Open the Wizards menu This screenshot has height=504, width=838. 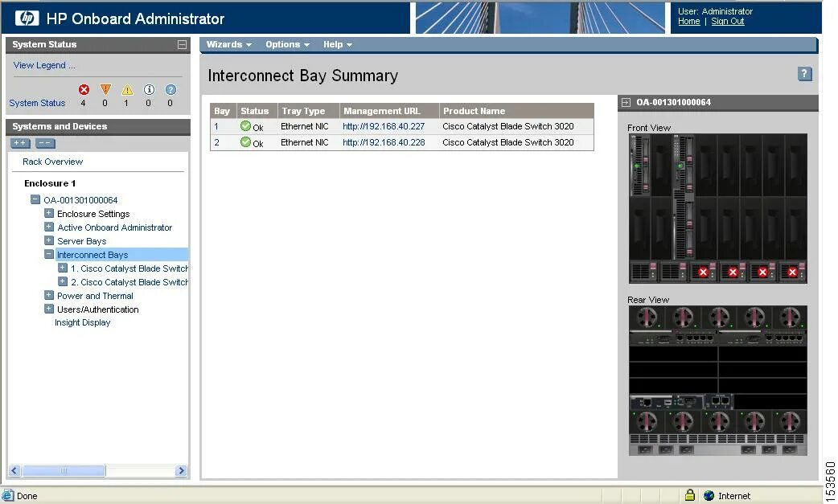point(228,44)
